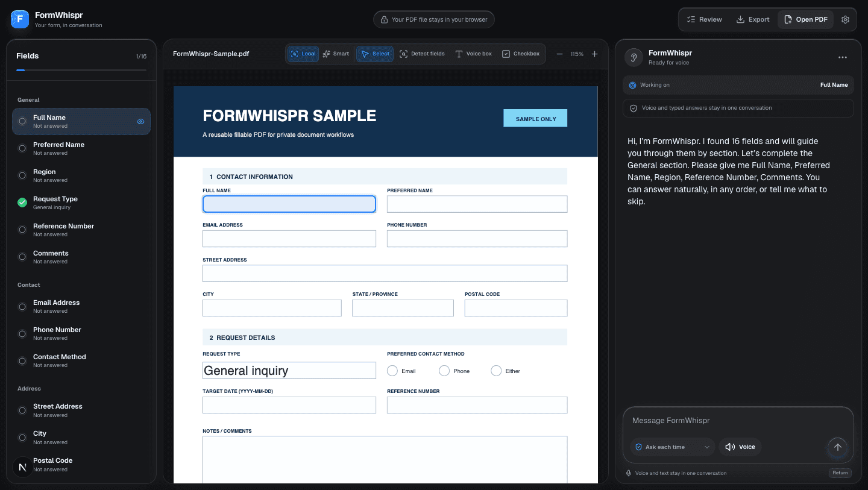The image size is (868, 490).
Task: Click the 115% zoom level
Action: pos(577,54)
